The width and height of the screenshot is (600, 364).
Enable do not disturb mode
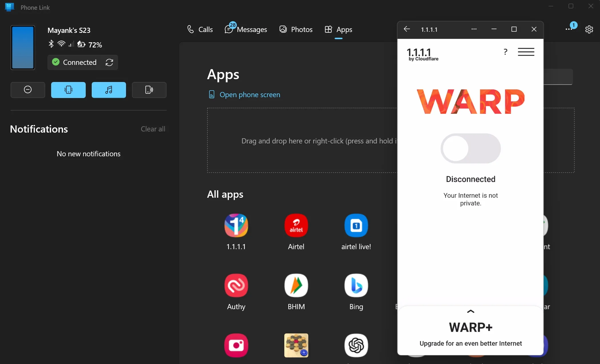coord(28,90)
